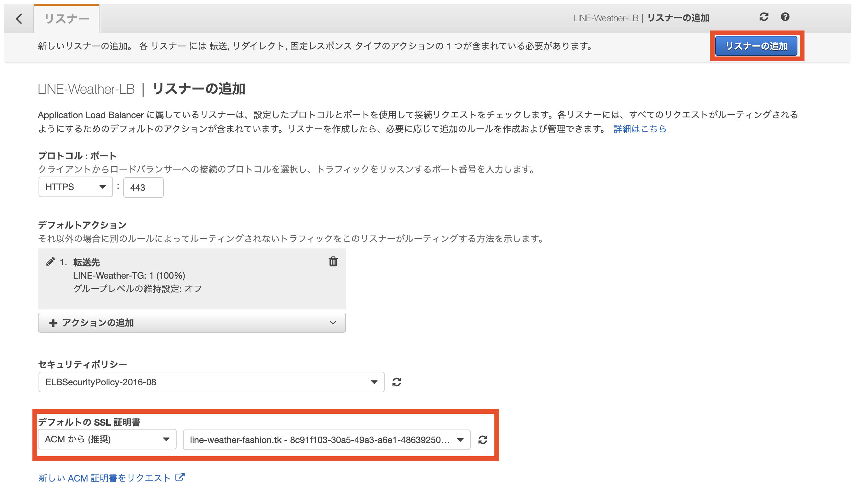The image size is (852, 504).
Task: Click 新しい ACM 証明書をリクエスト link
Action: click(105, 477)
